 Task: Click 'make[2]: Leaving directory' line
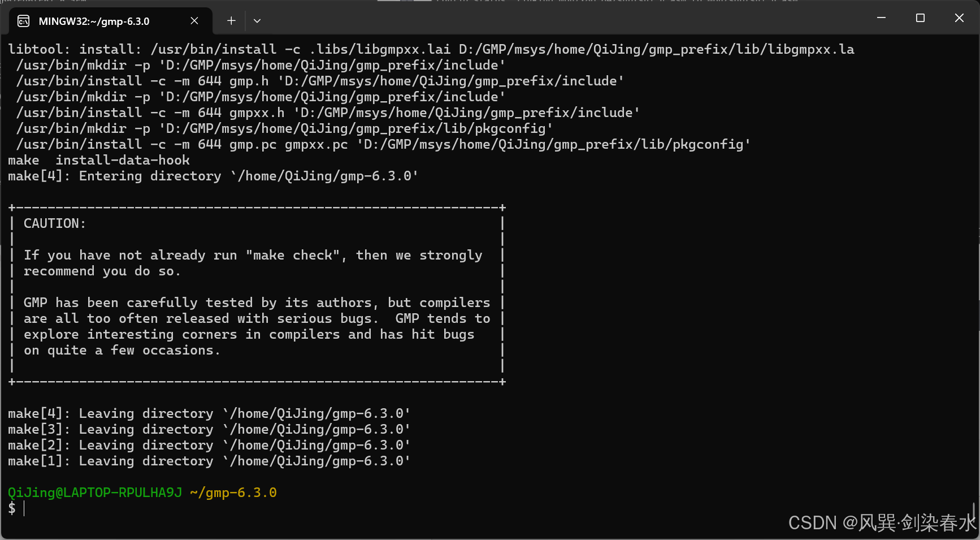pyautogui.click(x=209, y=445)
